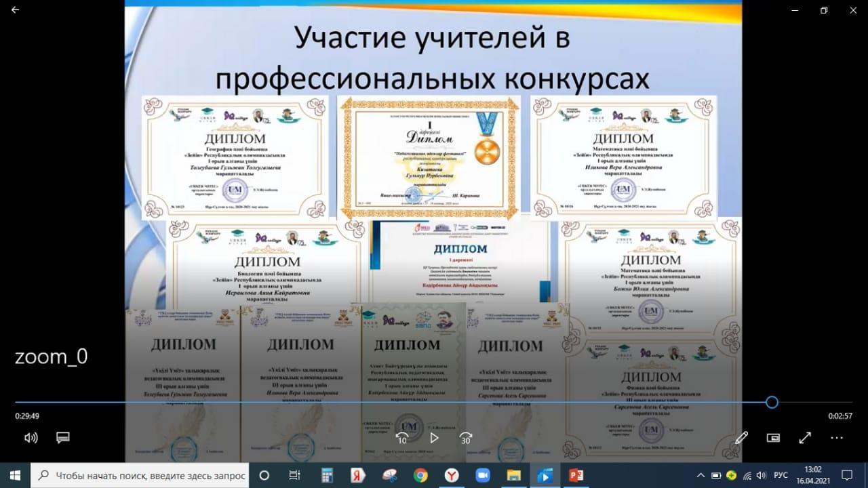Show hidden system tray icons
868x488 pixels.
[x=701, y=475]
